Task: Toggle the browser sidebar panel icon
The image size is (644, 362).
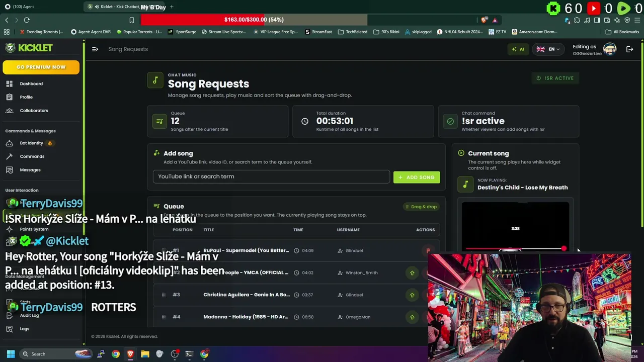Action: tap(597, 20)
